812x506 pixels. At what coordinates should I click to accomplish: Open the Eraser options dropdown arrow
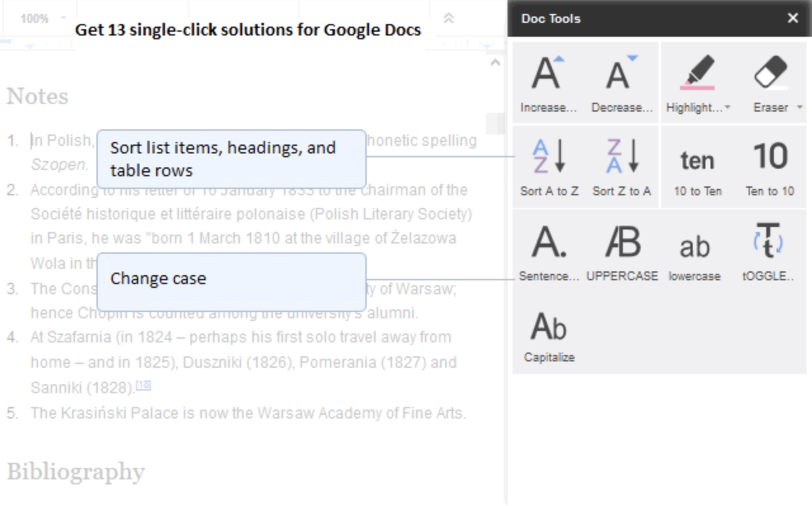pyautogui.click(x=799, y=107)
